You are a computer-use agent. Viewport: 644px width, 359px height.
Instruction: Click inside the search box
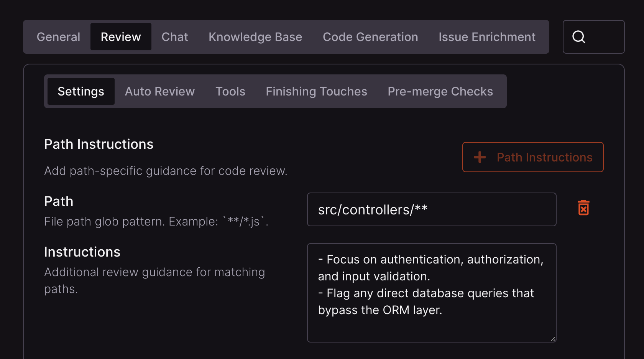pos(593,37)
